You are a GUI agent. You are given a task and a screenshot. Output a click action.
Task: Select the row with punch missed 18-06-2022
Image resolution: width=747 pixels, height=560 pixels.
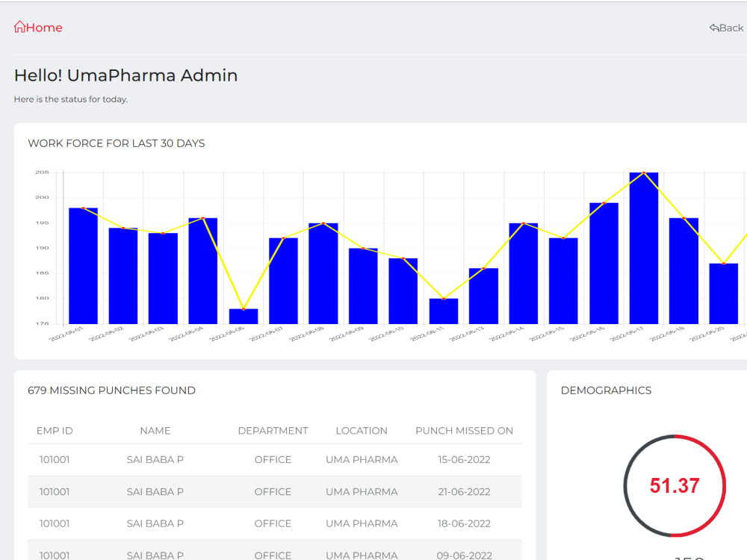(x=275, y=523)
